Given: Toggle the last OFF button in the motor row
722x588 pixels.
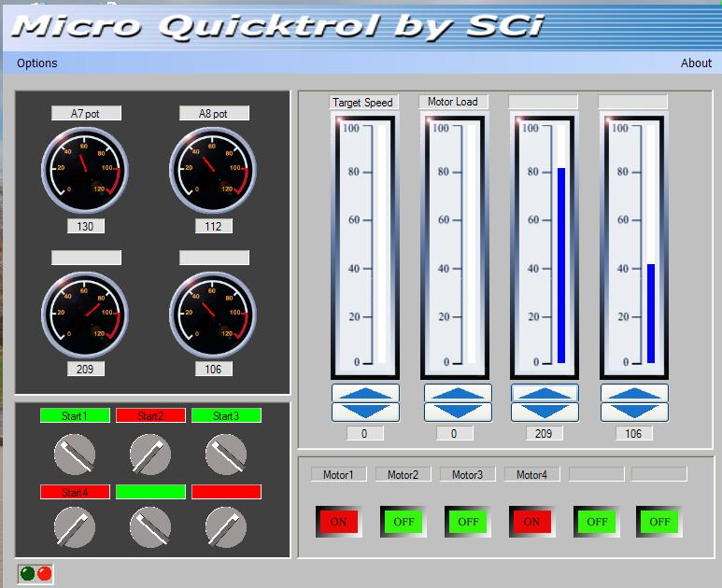Looking at the screenshot, I should 659,522.
